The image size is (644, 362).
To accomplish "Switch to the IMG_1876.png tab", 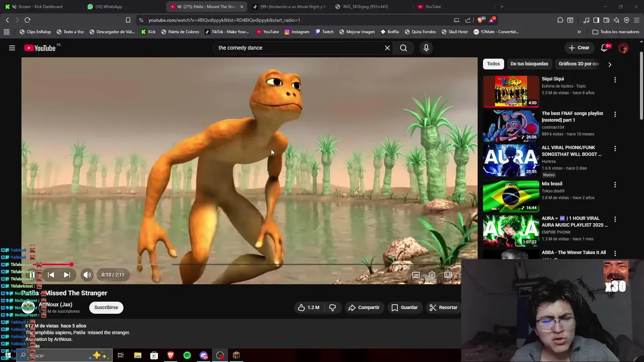I will (365, 7).
